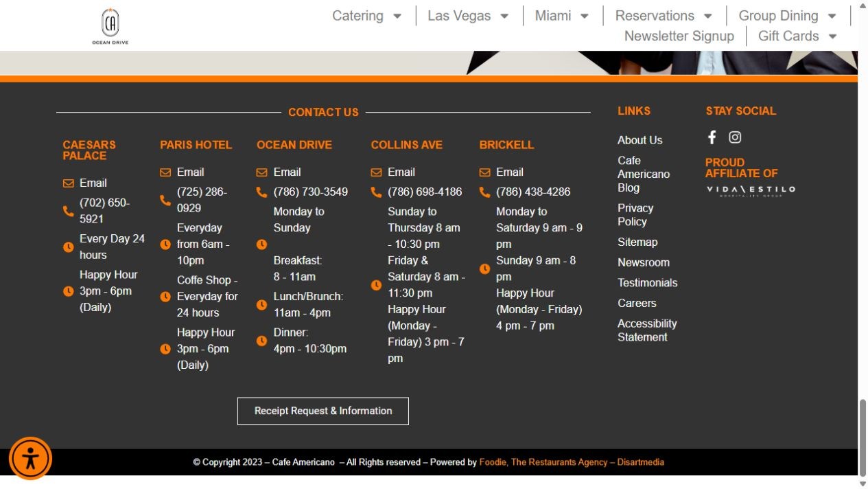
Task: Open the Cafe Americano Blog link
Action: (x=644, y=174)
